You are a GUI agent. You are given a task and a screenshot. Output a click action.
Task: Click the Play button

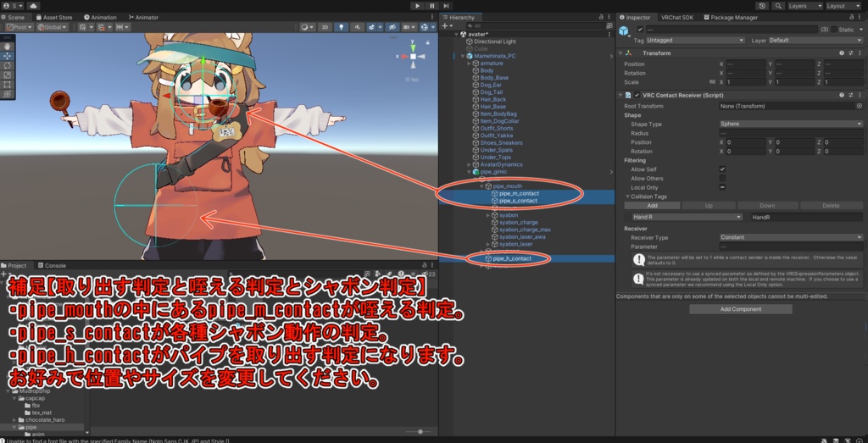pos(417,6)
